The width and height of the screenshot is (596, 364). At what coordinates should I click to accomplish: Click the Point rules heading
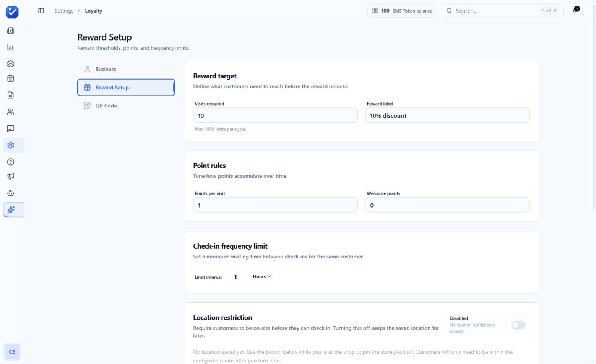[x=209, y=166]
